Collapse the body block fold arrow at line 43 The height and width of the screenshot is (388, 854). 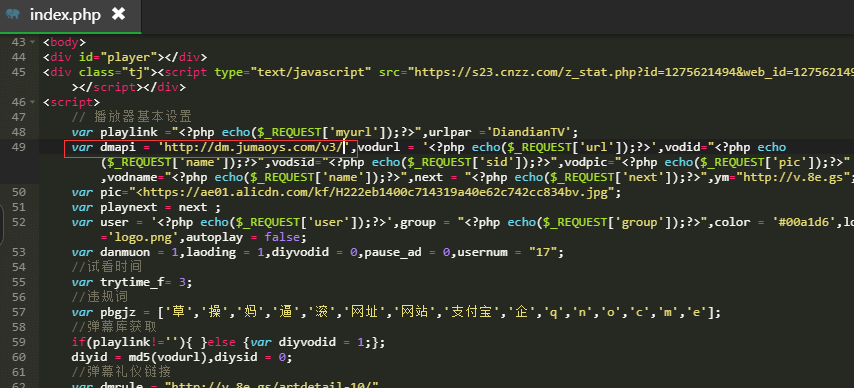33,43
